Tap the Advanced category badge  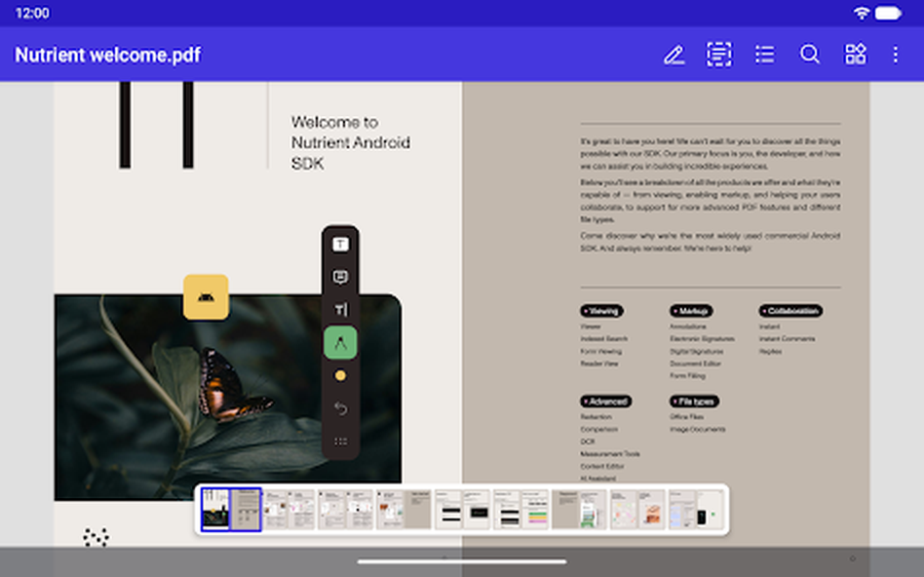(x=606, y=402)
